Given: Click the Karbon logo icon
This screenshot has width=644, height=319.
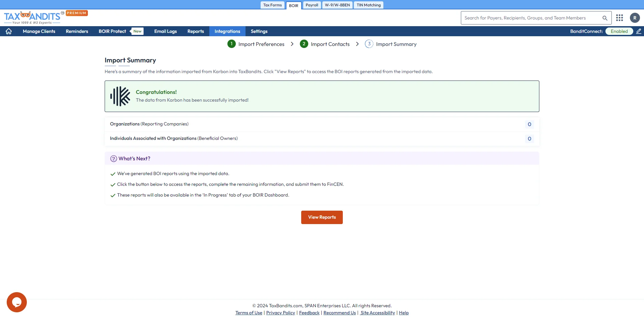Looking at the screenshot, I should click(x=120, y=96).
